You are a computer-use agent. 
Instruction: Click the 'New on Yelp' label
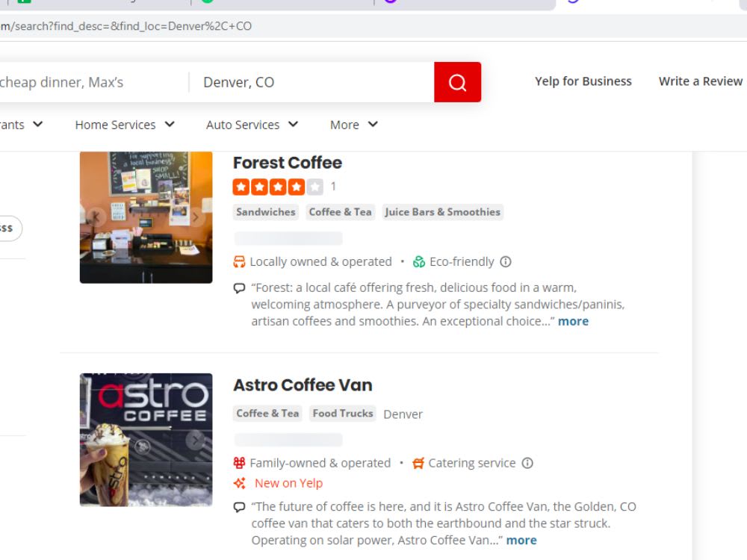(x=288, y=483)
